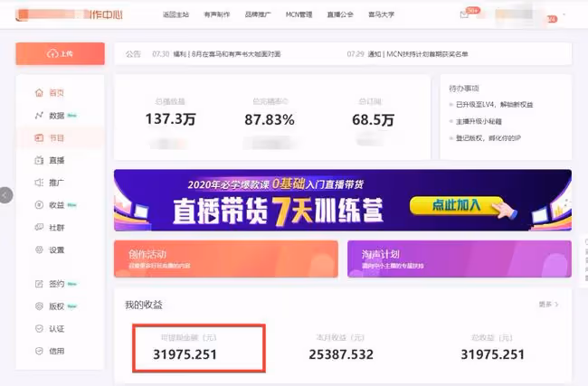This screenshot has width=588, height=386.
Task: Go to 返回主站 in the top navigation
Action: 175,14
